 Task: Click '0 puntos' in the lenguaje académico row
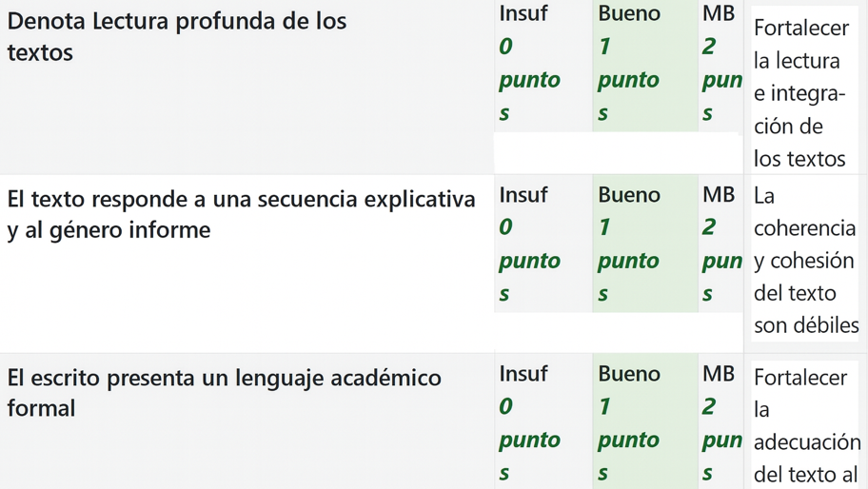point(528,440)
